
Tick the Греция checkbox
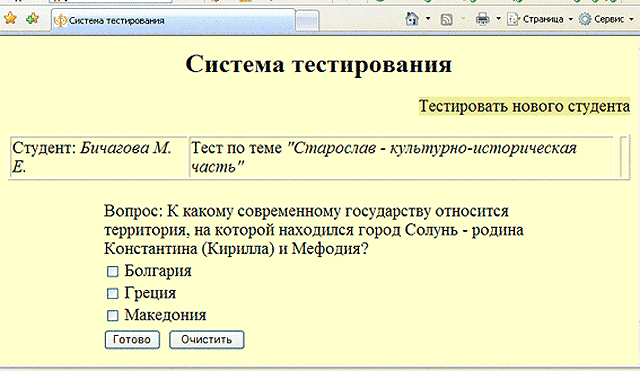(x=112, y=293)
